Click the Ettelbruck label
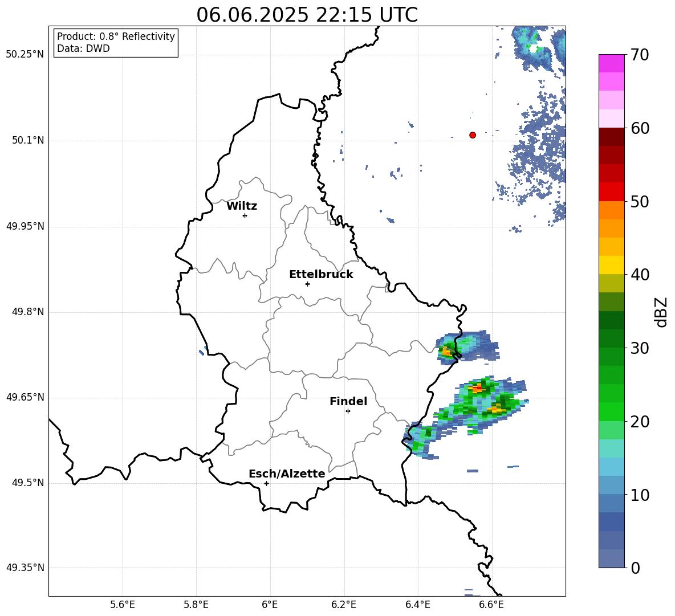Image resolution: width=675 pixels, height=616 pixels. (x=321, y=275)
